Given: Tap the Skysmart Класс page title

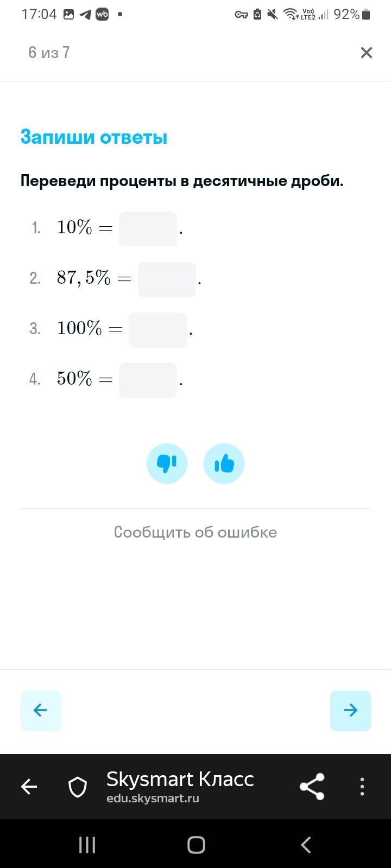Looking at the screenshot, I should (x=180, y=779).
